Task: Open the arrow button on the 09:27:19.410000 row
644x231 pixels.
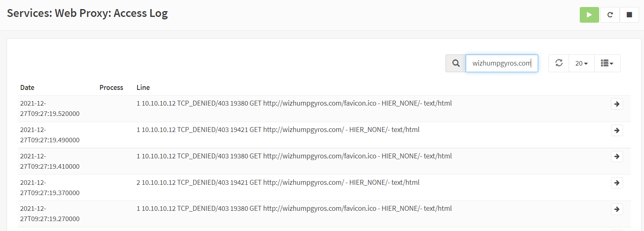Action: click(617, 156)
